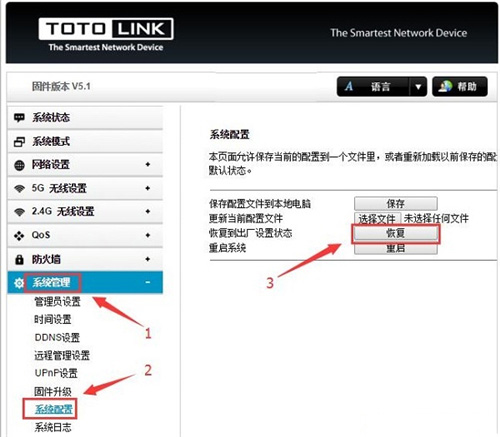The height and width of the screenshot is (437, 500).
Task: Expand the 防火墙 submenu indicator
Action: (x=148, y=259)
